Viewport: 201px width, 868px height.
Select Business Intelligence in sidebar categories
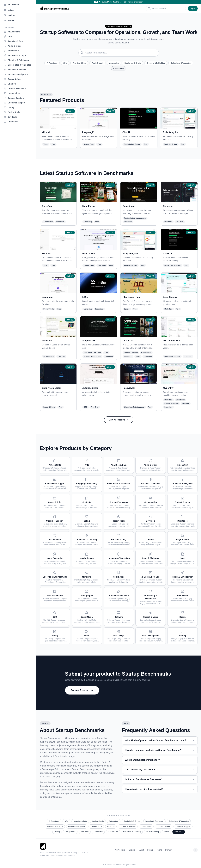coord(18,74)
